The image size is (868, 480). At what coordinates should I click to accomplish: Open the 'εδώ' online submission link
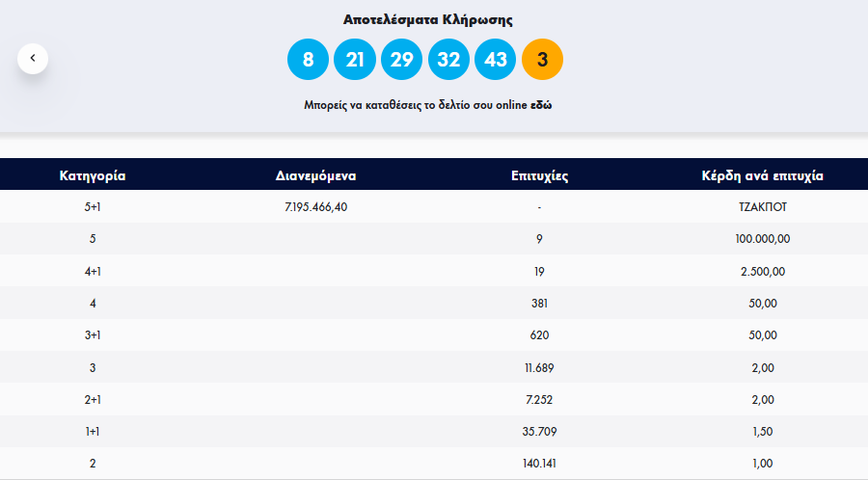pyautogui.click(x=541, y=105)
